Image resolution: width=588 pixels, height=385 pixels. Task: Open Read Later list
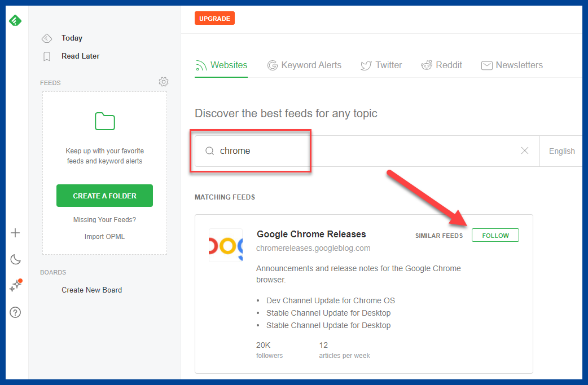point(80,56)
